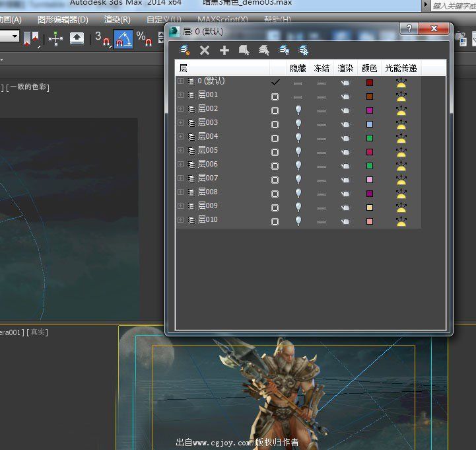Open color swatch for 层004
The width and height of the screenshot is (476, 450).
370,137
